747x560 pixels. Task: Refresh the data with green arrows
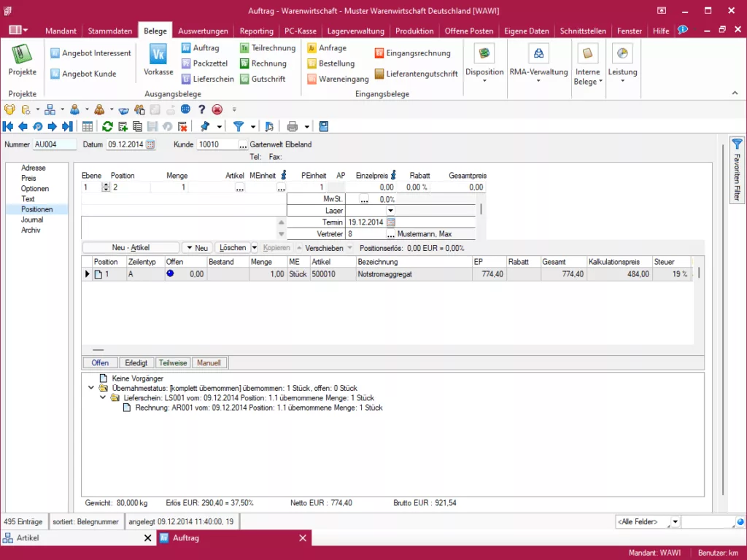(x=108, y=126)
